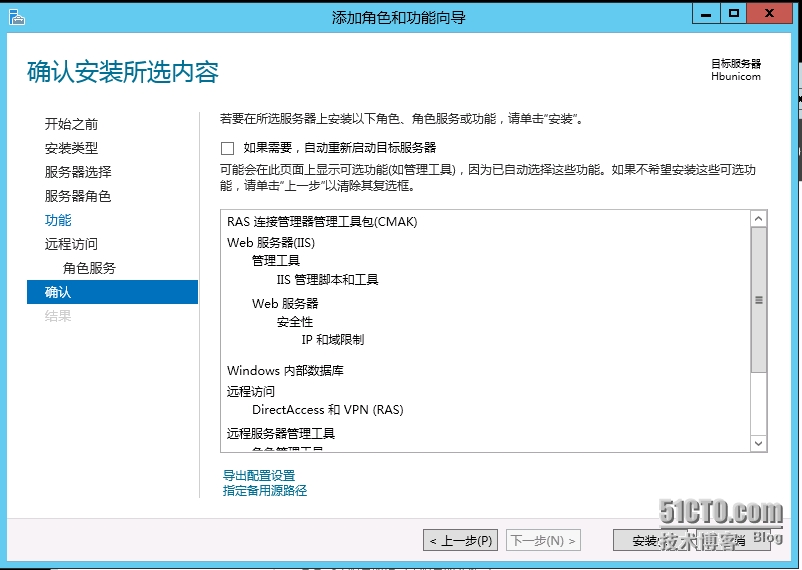The image size is (802, 570).
Task: Select 安全性 entry in list
Action: point(295,322)
